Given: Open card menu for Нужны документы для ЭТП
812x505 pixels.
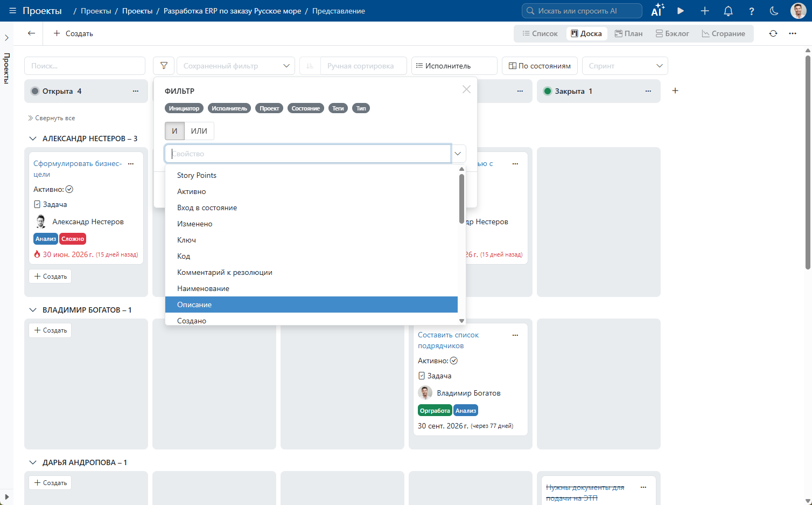Looking at the screenshot, I should pyautogui.click(x=643, y=487).
